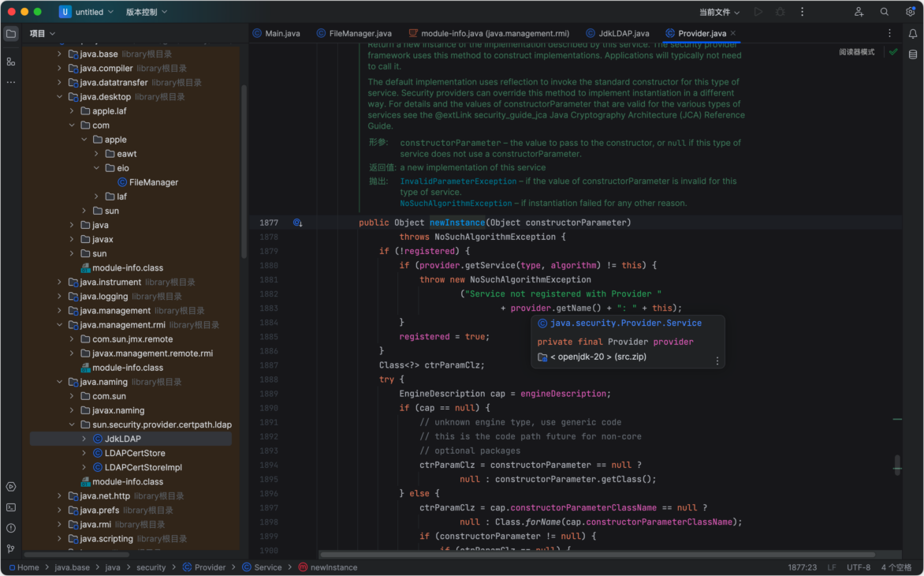Viewport: 924px width, 576px height.
Task: Open the Structure tool window icon
Action: click(x=10, y=62)
